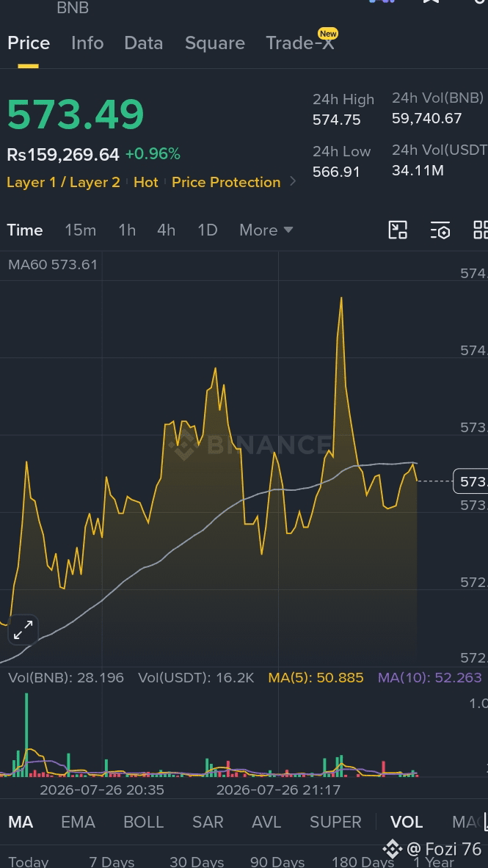
Task: Expand chart with fullscreen arrows icon
Action: [23, 630]
